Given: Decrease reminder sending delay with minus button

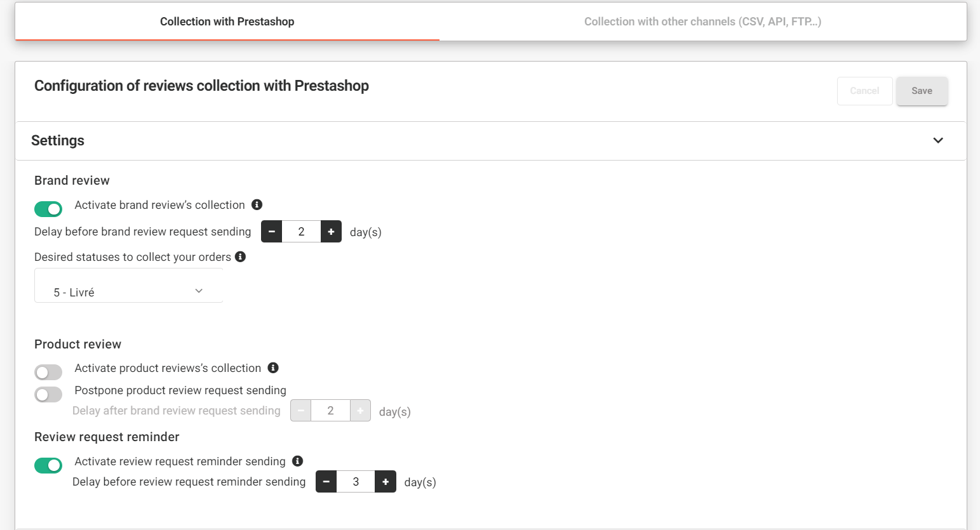Looking at the screenshot, I should click(x=326, y=482).
